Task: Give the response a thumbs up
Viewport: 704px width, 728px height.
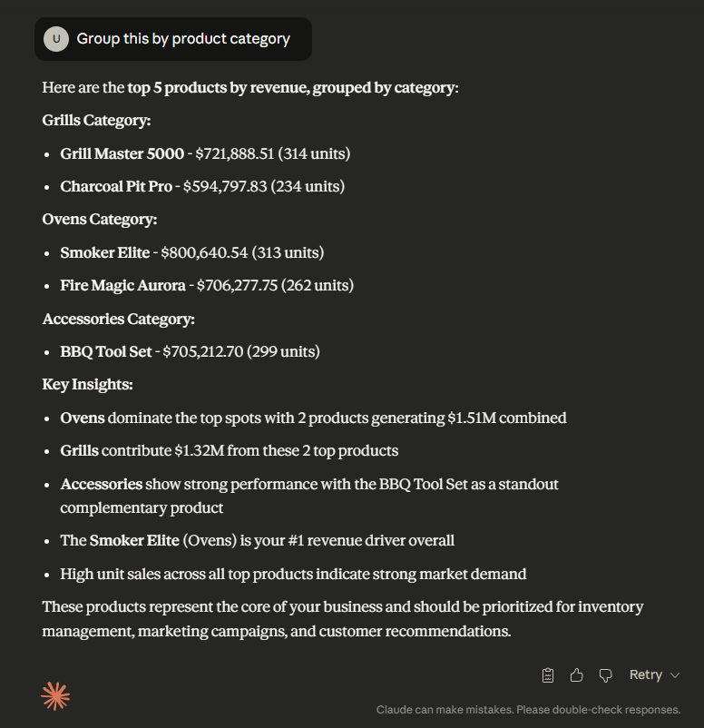Action: click(576, 674)
